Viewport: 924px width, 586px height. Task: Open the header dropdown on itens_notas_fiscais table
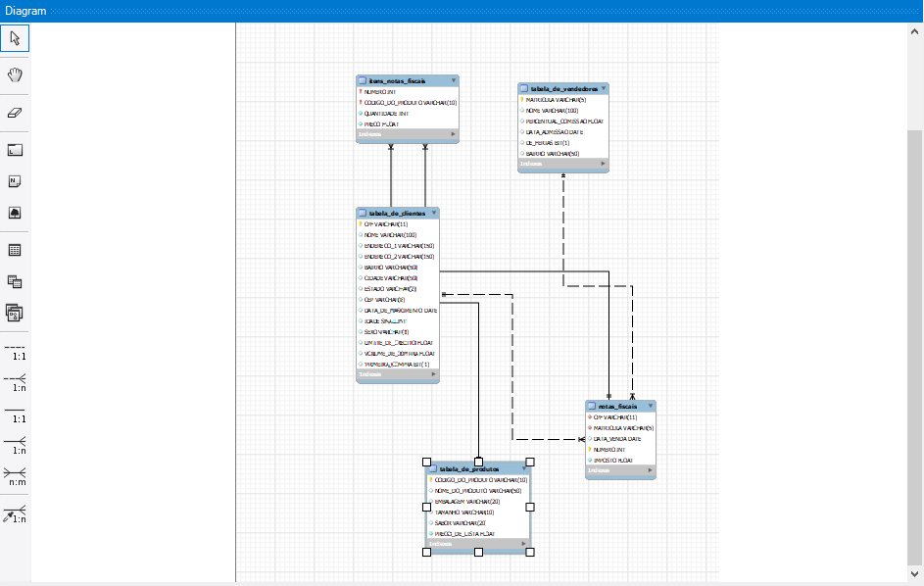[x=452, y=80]
